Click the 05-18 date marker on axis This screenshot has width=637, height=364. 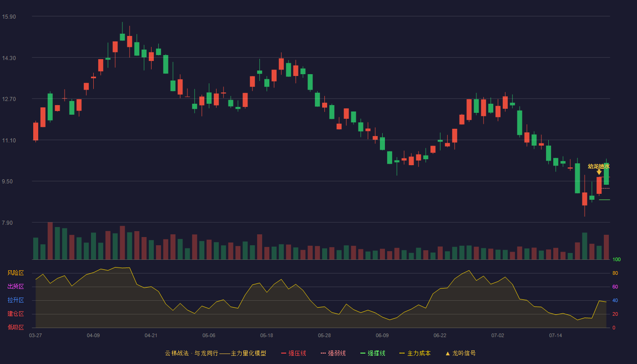point(267,335)
